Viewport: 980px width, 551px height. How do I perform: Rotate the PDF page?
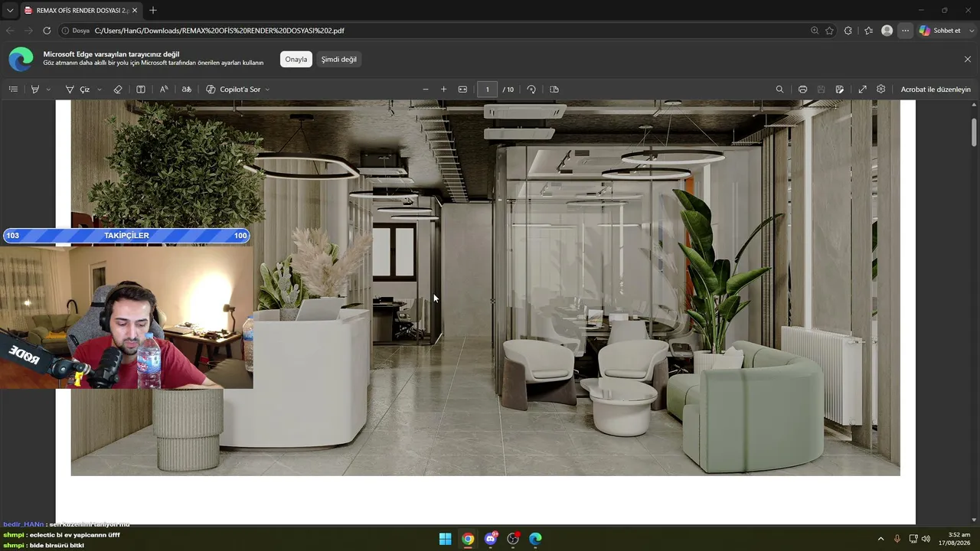[531, 90]
